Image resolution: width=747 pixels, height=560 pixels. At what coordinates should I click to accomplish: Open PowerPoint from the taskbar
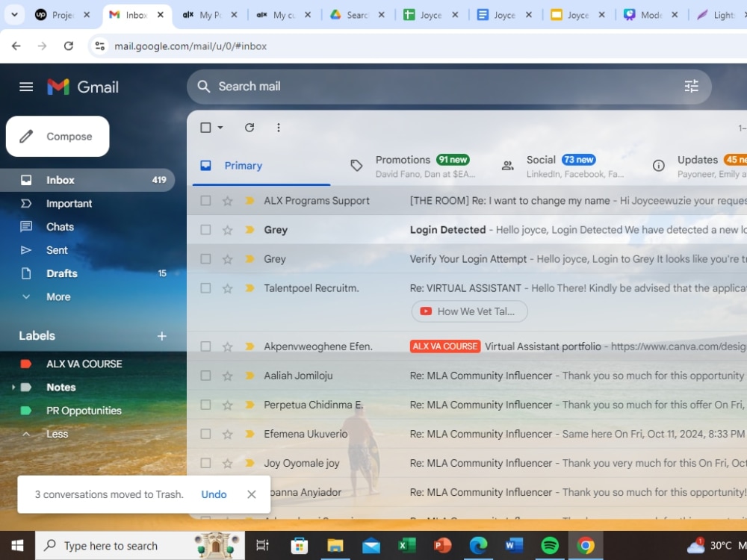click(x=442, y=545)
